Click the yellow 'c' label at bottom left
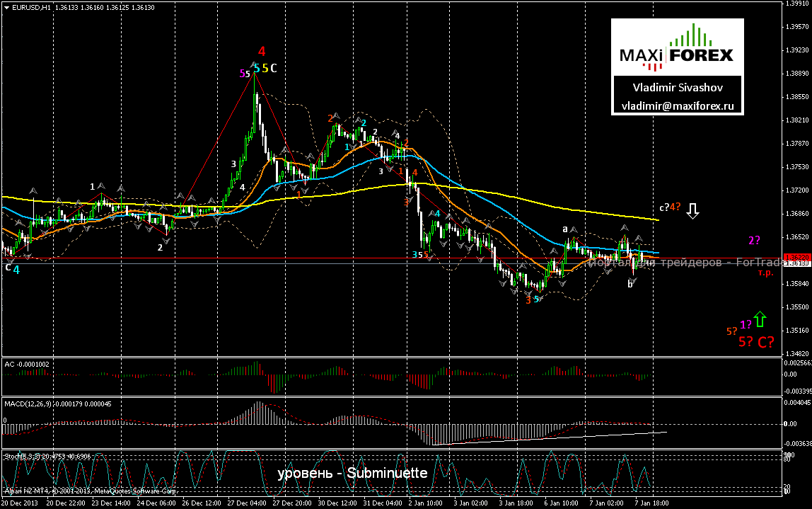The height and width of the screenshot is (509, 812). [x=8, y=267]
